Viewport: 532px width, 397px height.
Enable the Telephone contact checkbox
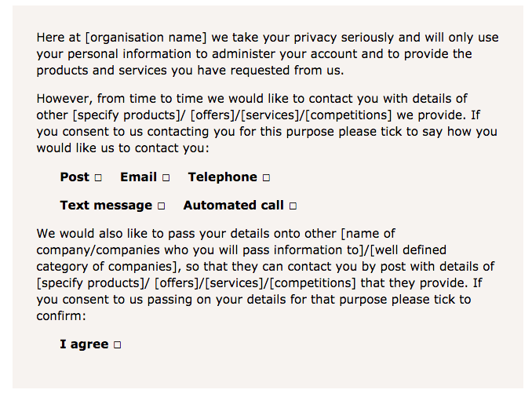point(266,178)
